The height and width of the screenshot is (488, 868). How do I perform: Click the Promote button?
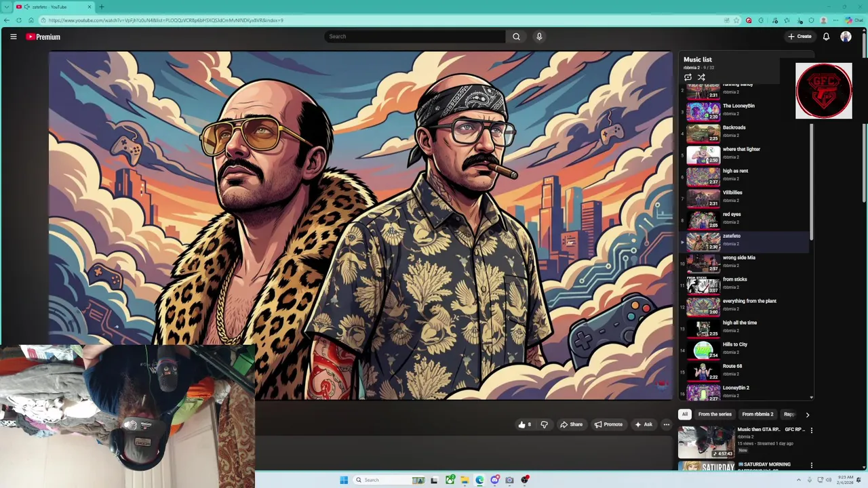point(608,425)
